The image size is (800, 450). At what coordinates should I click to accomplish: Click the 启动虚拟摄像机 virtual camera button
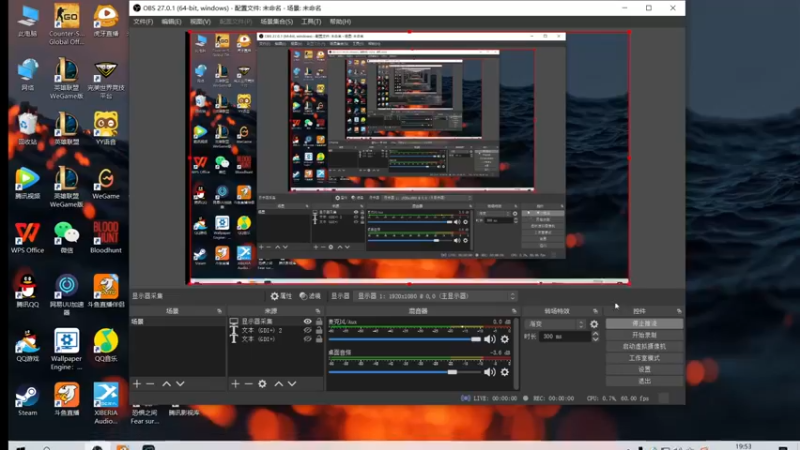644,346
